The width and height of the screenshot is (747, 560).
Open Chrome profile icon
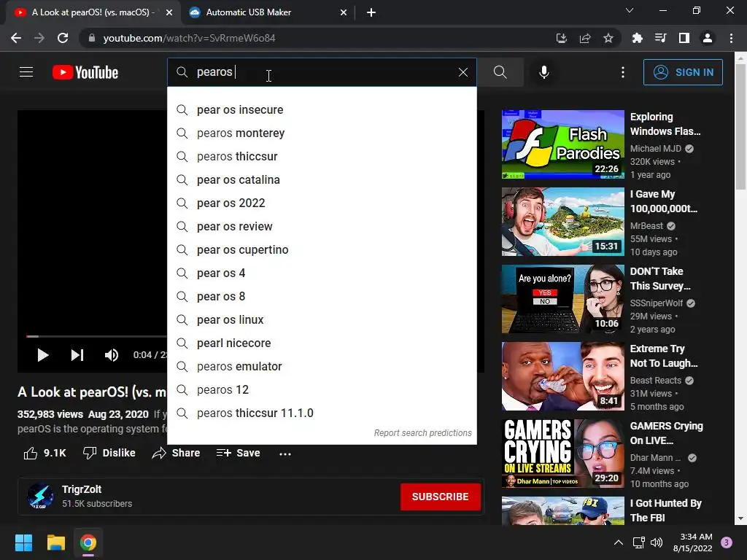[x=708, y=38]
